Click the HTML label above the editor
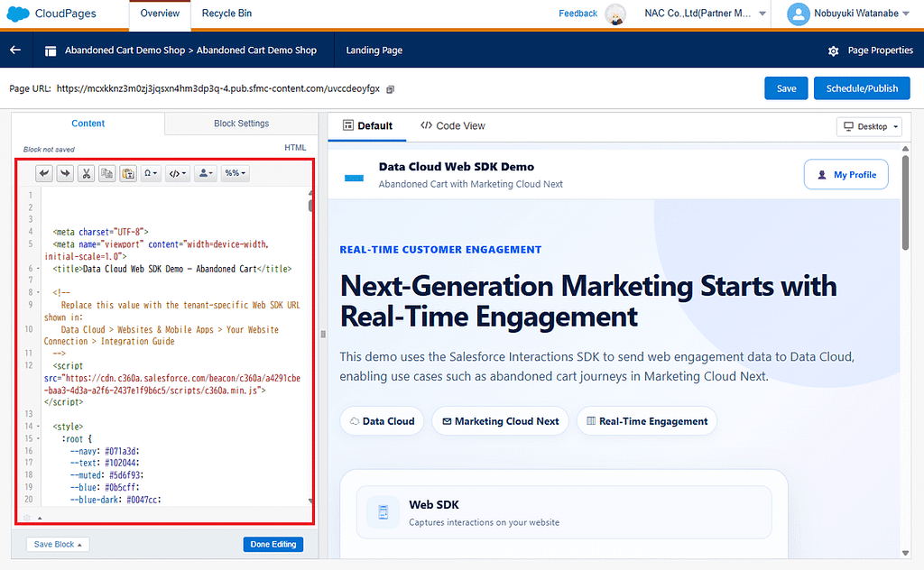Viewport: 924px width, 570px height. click(295, 148)
